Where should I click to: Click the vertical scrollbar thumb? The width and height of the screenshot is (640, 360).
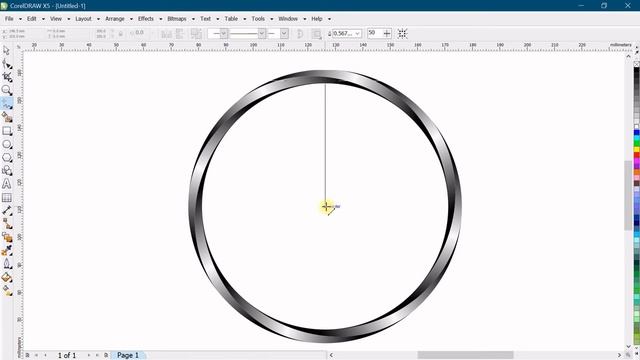pyautogui.click(x=628, y=196)
